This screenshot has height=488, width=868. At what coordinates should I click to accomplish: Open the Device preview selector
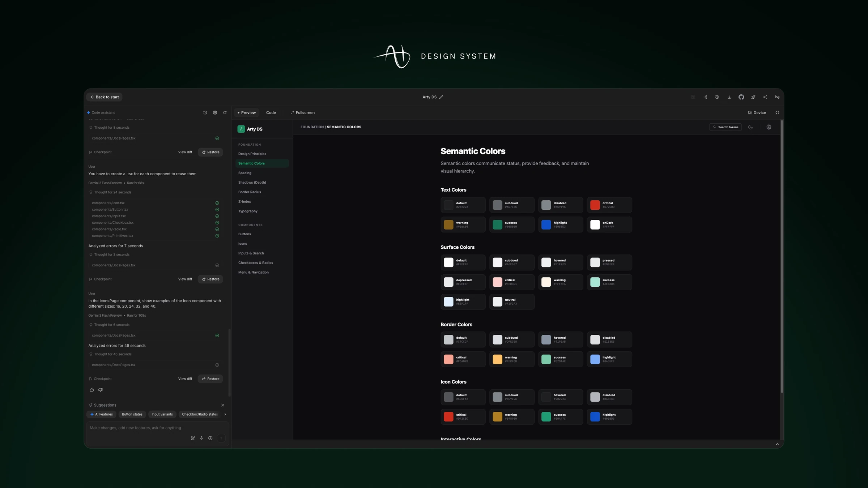(757, 113)
